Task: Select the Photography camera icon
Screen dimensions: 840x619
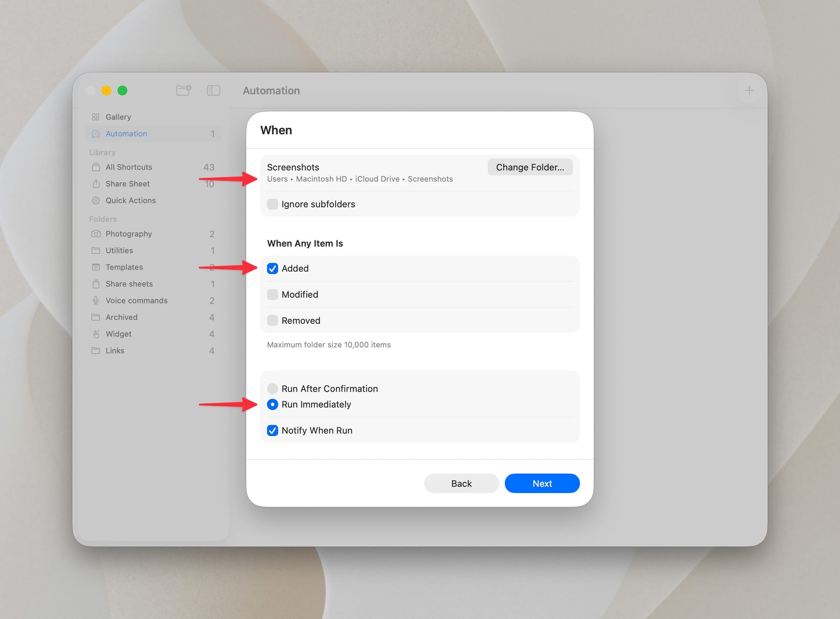Action: [x=96, y=233]
